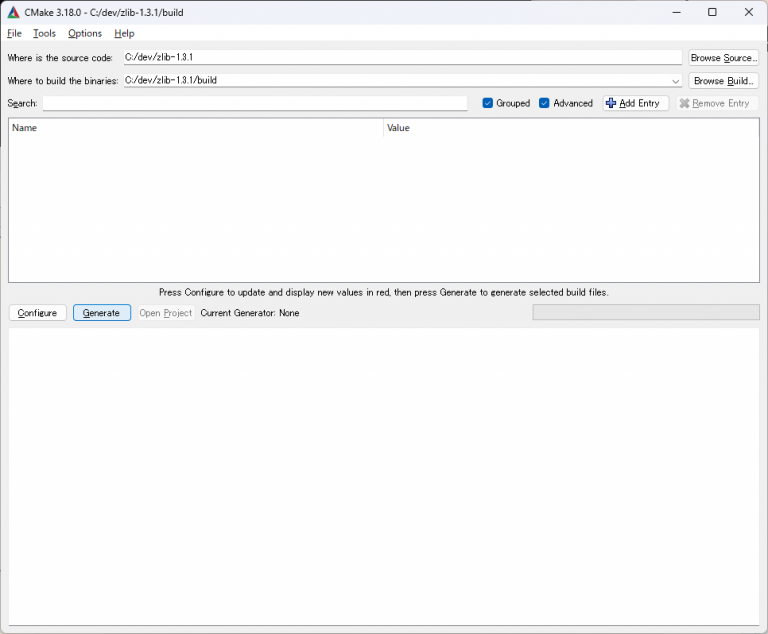Open the File menu

click(14, 34)
